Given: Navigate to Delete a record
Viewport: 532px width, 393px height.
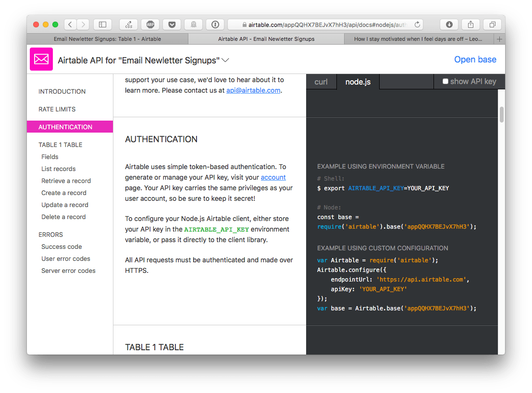Looking at the screenshot, I should [x=63, y=217].
